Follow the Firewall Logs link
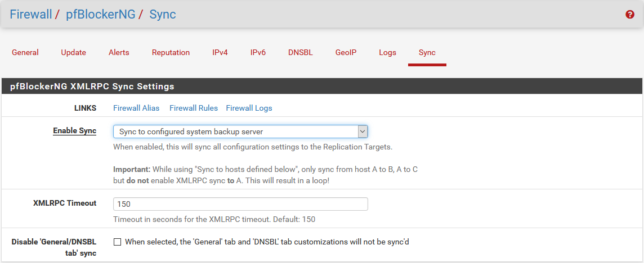644x263 pixels. coord(249,108)
